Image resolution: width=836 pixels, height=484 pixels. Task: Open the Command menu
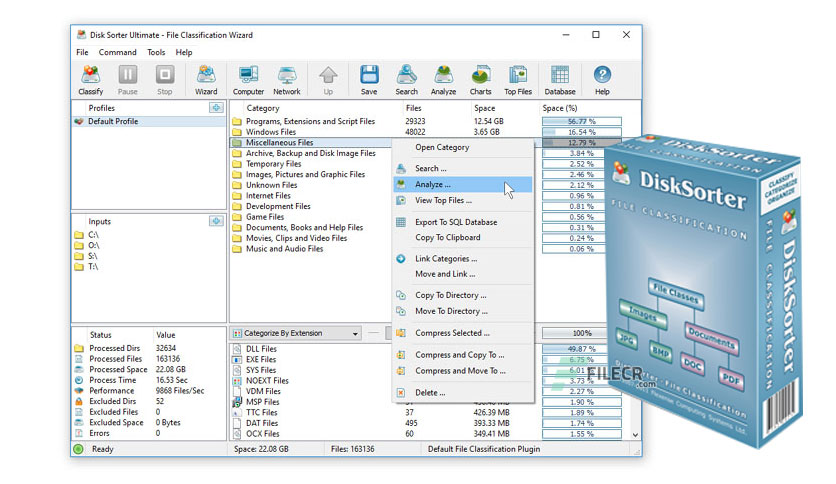117,52
